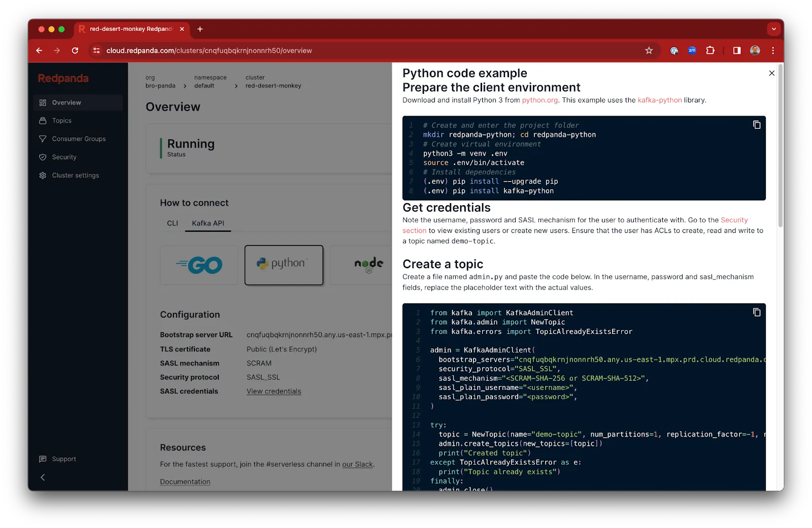Switch to the Kafka API tab
Viewport: 812px width, 528px height.
point(208,223)
